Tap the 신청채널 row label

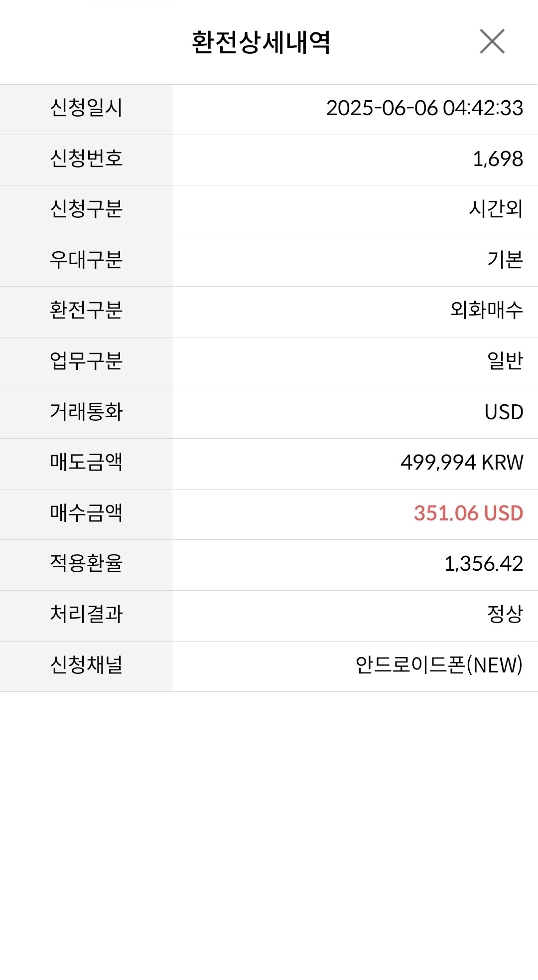click(x=86, y=665)
